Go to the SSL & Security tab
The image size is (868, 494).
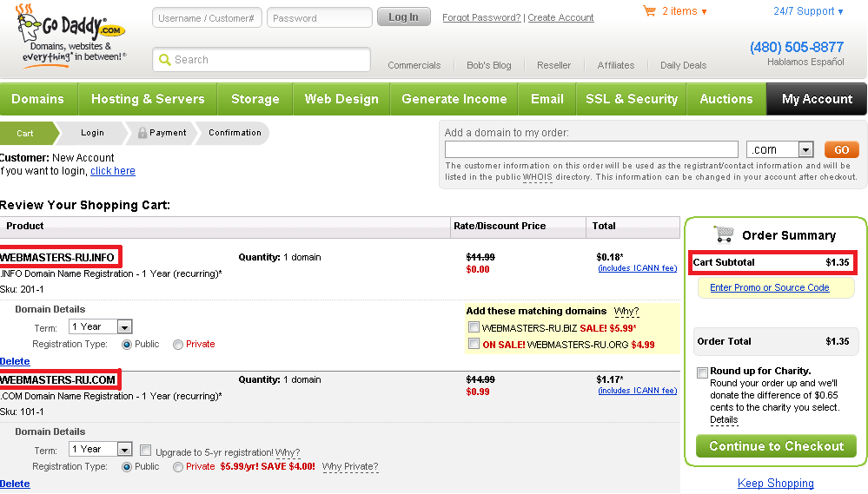coord(631,99)
